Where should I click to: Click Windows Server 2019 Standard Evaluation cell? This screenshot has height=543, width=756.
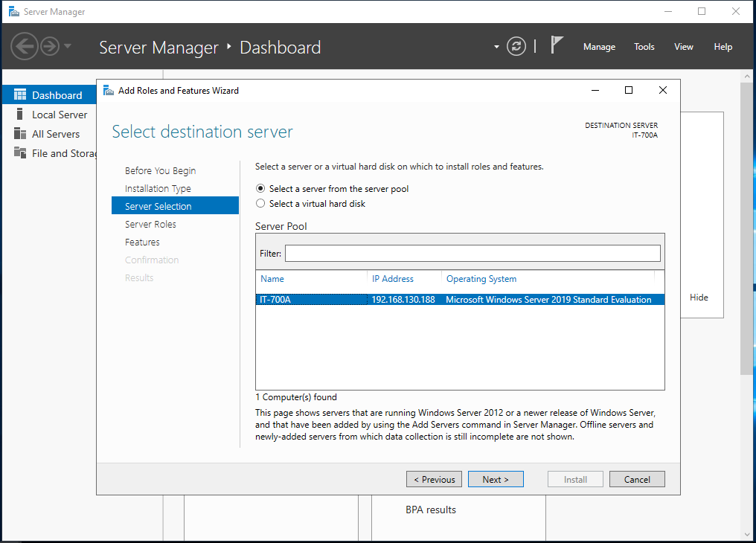point(548,300)
